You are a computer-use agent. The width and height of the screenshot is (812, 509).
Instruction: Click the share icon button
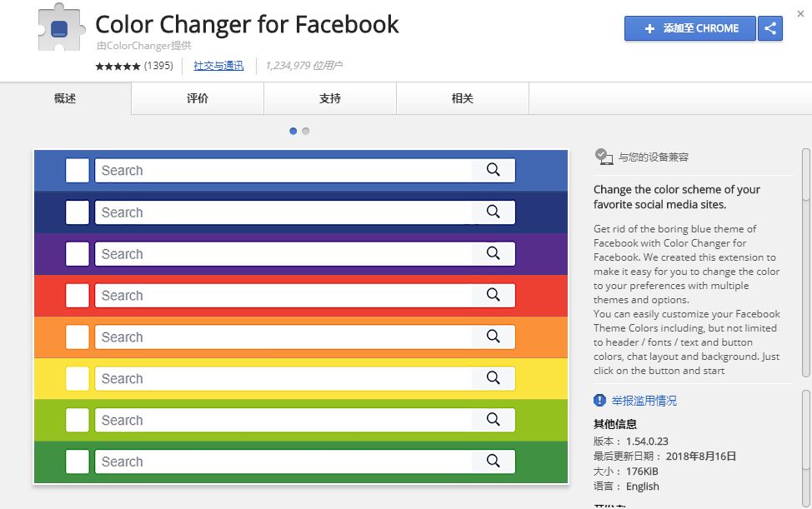click(770, 28)
